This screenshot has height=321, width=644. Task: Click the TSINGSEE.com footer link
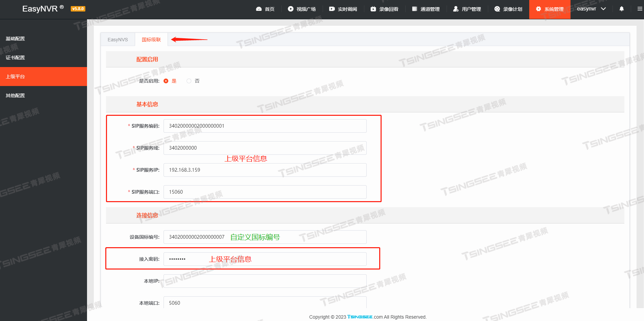365,317
